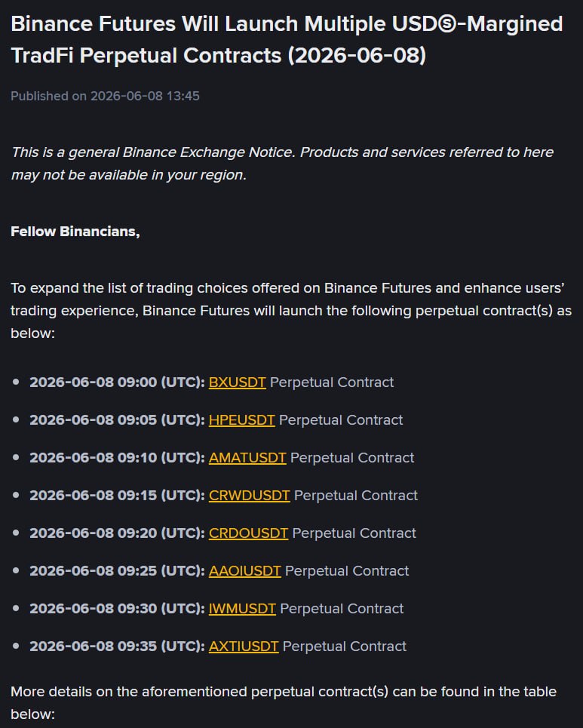Click the 'To expand the list' paragraph
The width and height of the screenshot is (583, 728).
pyautogui.click(x=291, y=310)
